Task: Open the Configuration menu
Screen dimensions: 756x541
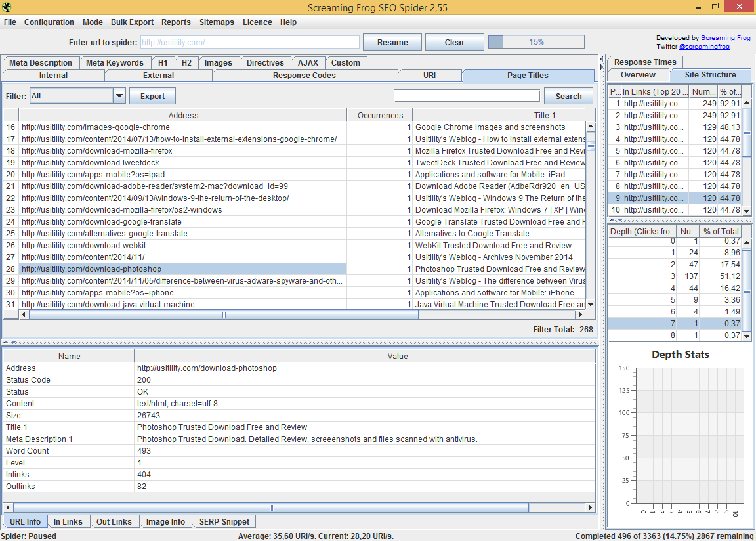Action: click(x=49, y=22)
